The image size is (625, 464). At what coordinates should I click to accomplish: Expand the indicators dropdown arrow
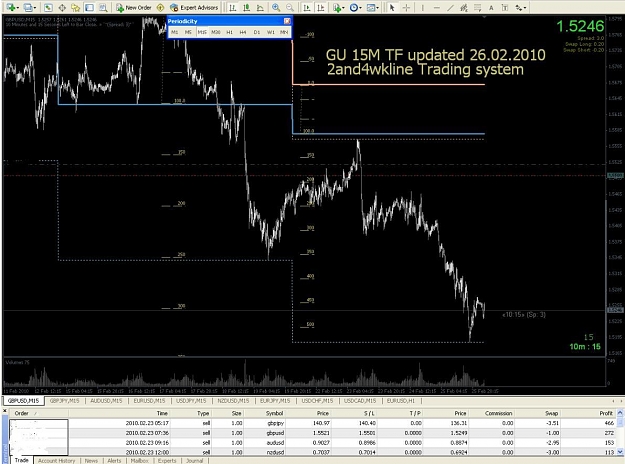pyautogui.click(x=344, y=8)
